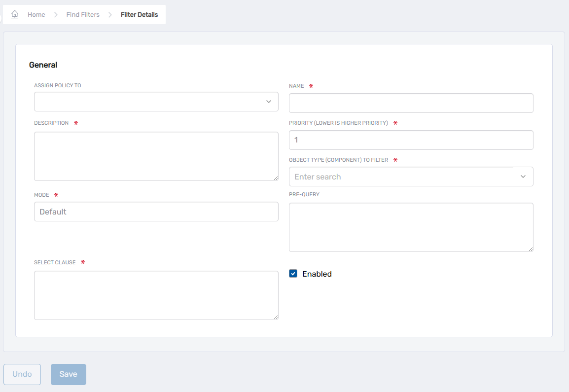Click the Undo button
Screen dimensions: 569x392
22,374
